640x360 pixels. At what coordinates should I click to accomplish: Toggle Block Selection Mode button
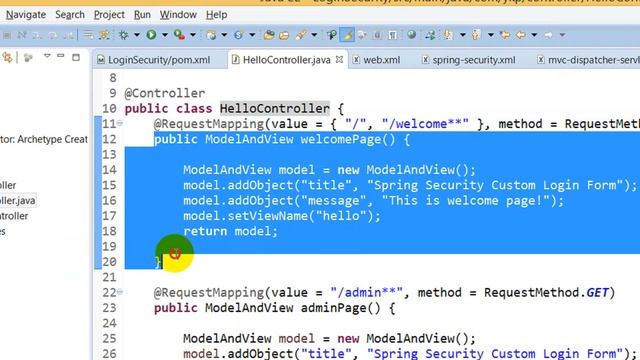pos(378,35)
